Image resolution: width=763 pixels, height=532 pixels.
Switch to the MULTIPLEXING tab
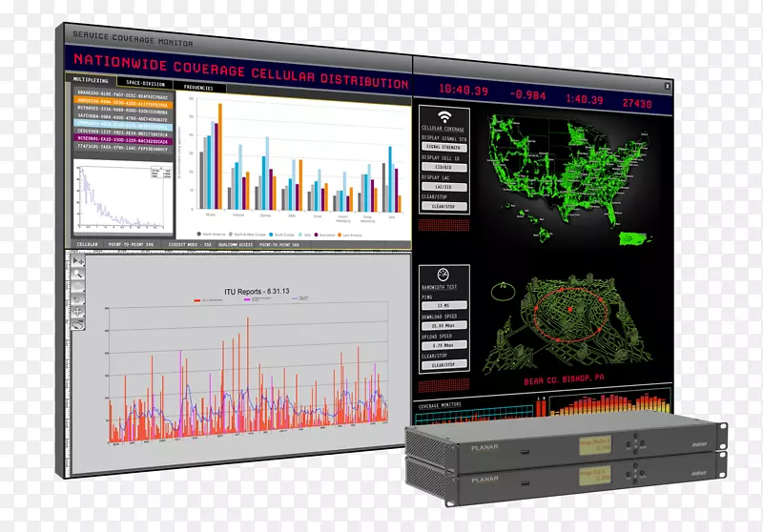tap(91, 80)
